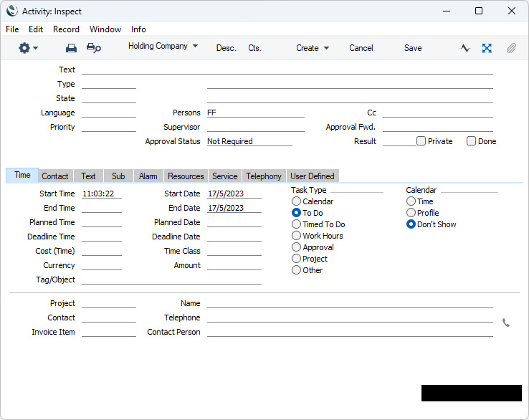Screen dimensions: 529x420
Task: Click the State input field
Action: [x=109, y=98]
